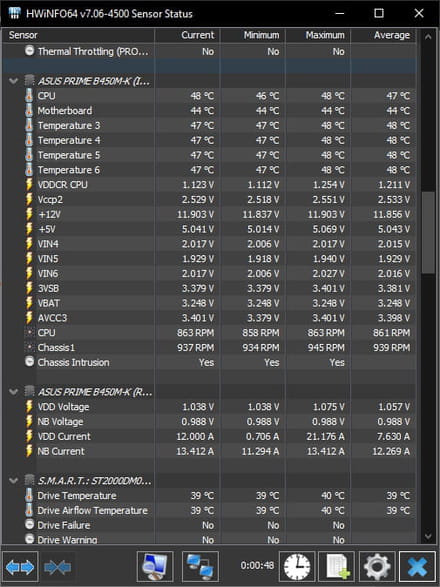The image size is (440, 587).
Task: Click the fan icon beside Chassis1
Action: [x=29, y=347]
